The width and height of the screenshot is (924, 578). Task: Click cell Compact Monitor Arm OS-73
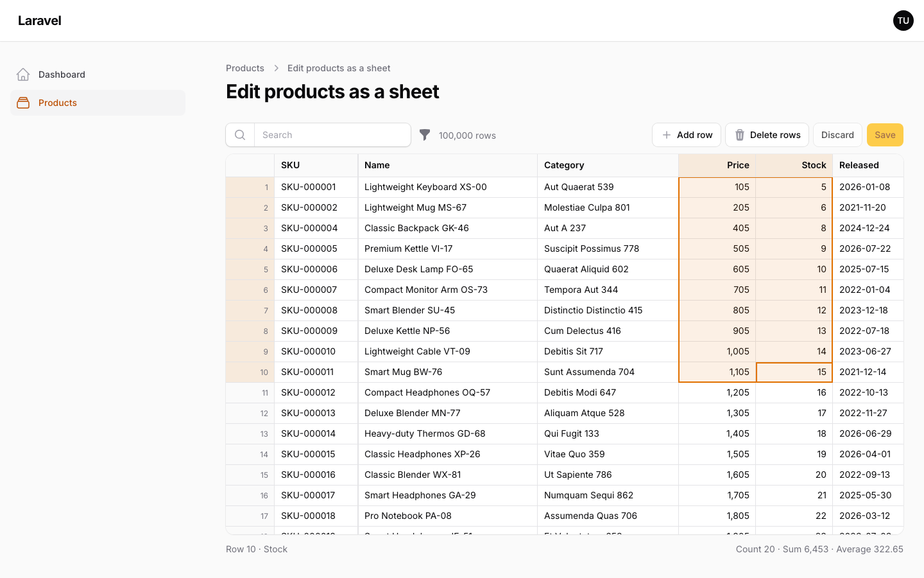[448, 290]
